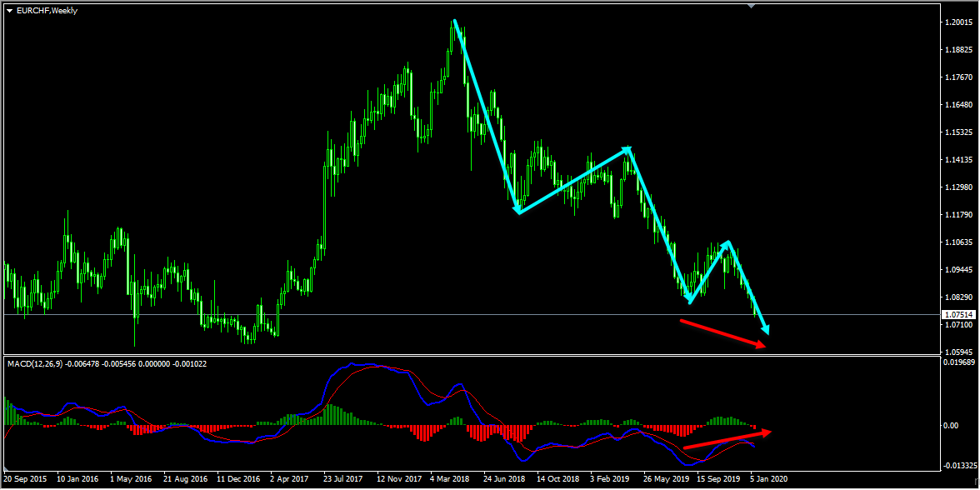Click the 0.00 MACD scale value
This screenshot has height=490, width=980.
pyautogui.click(x=952, y=425)
